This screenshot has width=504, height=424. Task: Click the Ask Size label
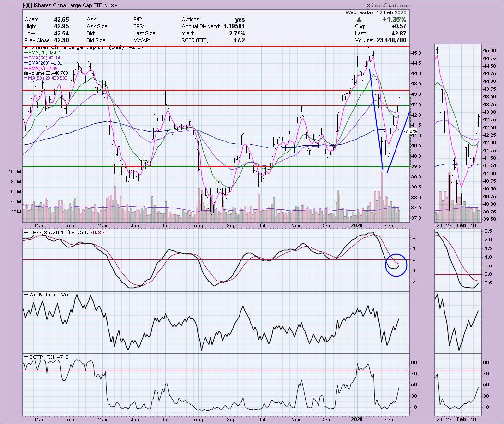[x=97, y=26]
